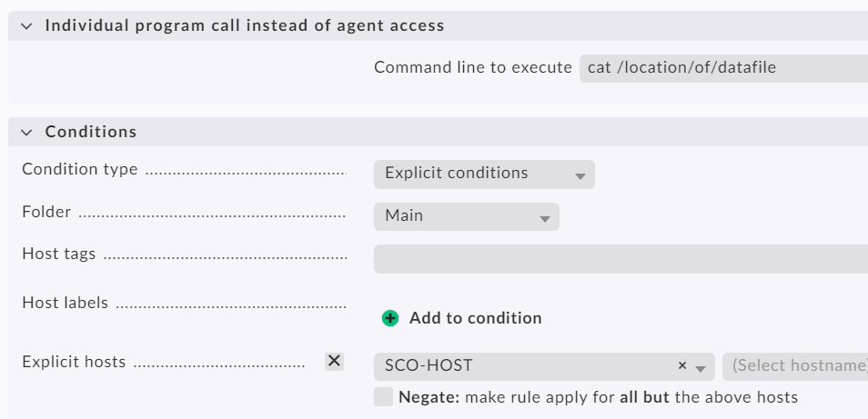Click the Individual program call section title
Image resolution: width=868 pixels, height=419 pixels.
pyautogui.click(x=245, y=25)
